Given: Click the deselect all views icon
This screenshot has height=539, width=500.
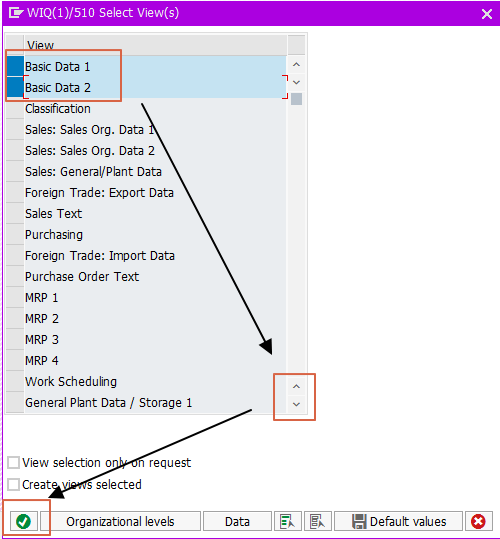Looking at the screenshot, I should coord(318,521).
